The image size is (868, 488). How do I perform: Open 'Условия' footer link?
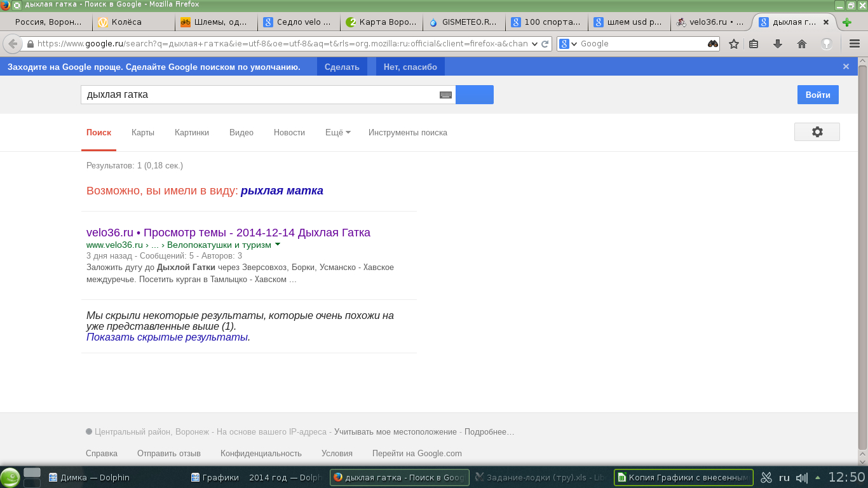pyautogui.click(x=337, y=454)
